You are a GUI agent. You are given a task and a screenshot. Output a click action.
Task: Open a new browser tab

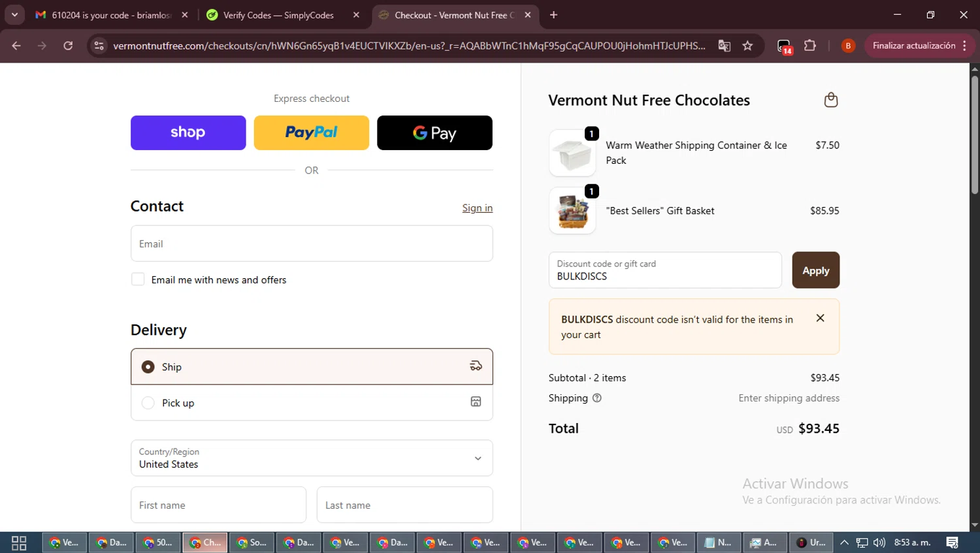[553, 15]
